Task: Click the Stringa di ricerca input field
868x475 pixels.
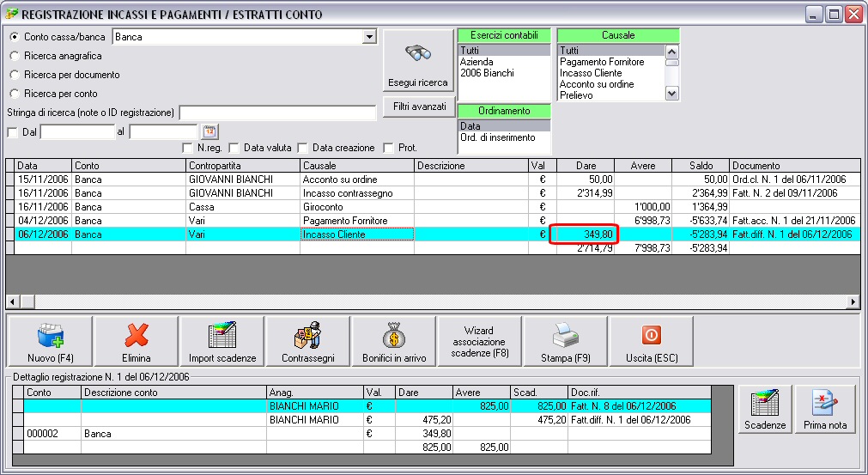Action: [x=278, y=113]
